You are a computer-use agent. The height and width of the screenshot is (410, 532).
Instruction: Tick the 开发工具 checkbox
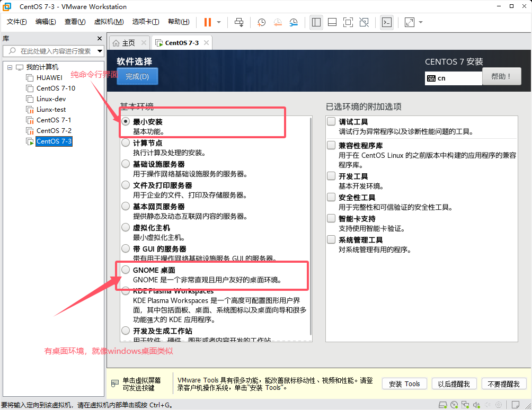331,176
